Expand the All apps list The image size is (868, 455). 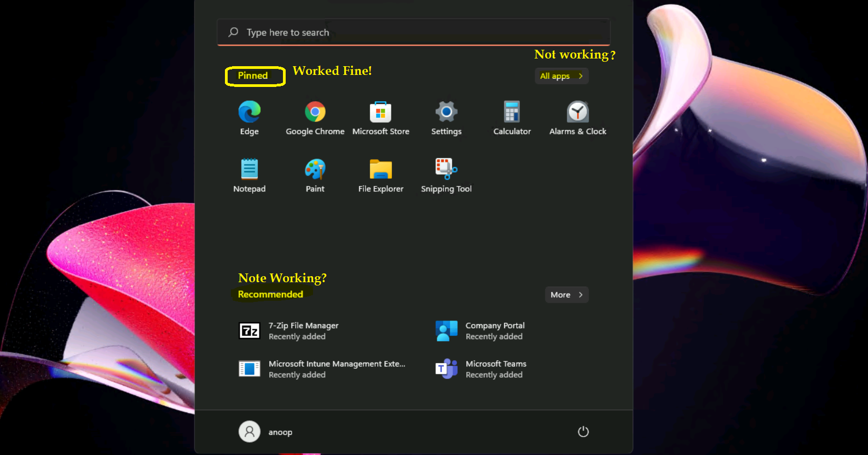pyautogui.click(x=561, y=76)
